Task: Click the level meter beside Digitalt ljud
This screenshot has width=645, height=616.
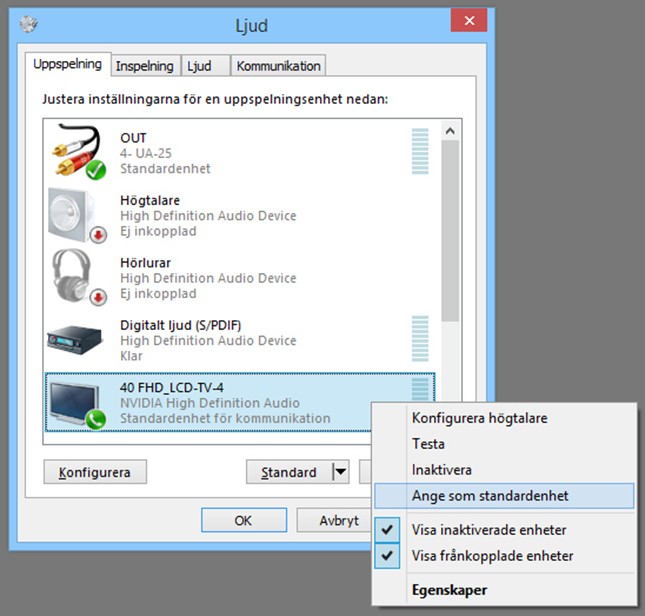Action: point(420,340)
